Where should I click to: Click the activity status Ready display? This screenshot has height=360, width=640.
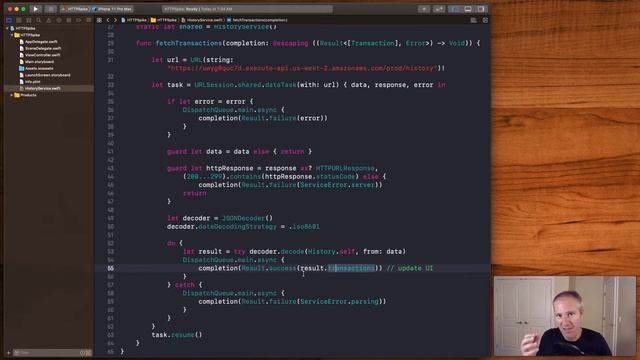click(x=247, y=9)
